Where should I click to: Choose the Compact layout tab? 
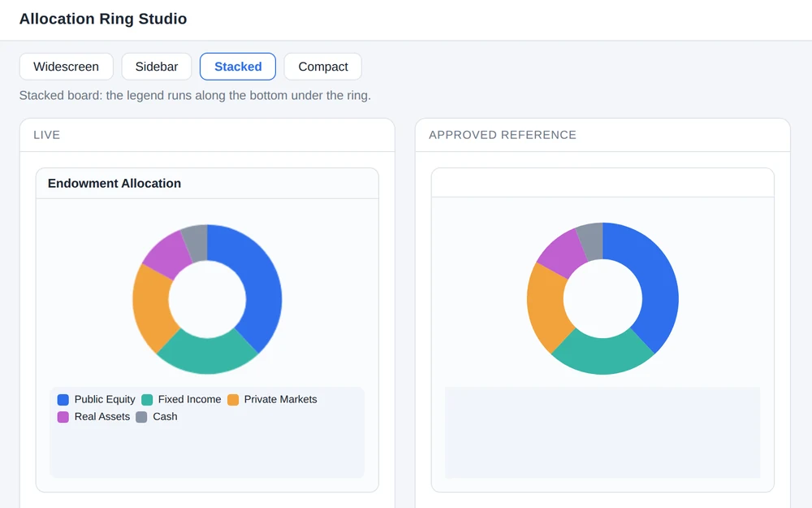pos(322,67)
